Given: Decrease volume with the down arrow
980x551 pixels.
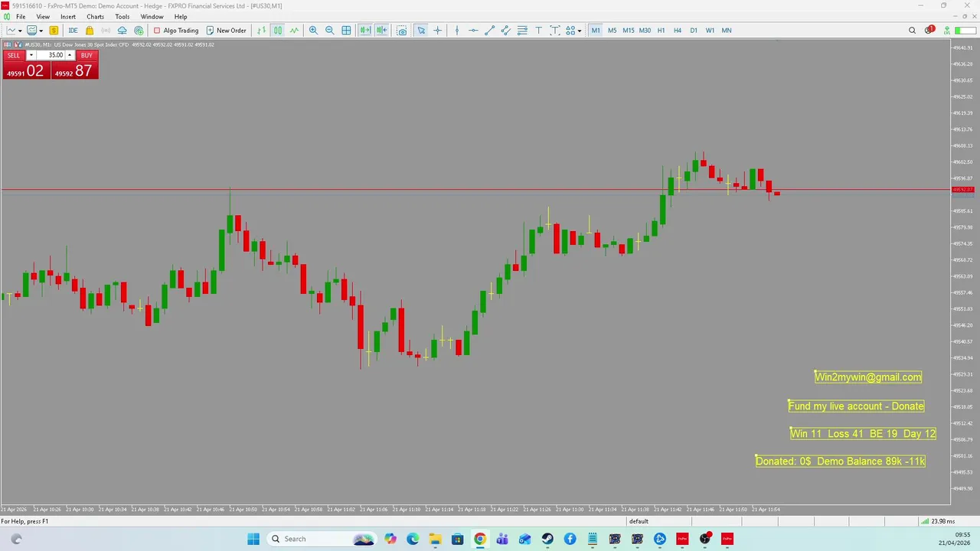Looking at the screenshot, I should point(31,55).
